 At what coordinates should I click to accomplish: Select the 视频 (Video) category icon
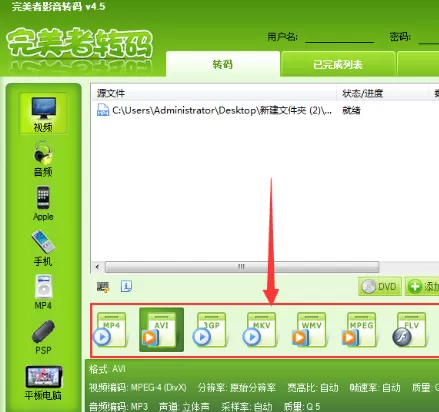coord(43,114)
